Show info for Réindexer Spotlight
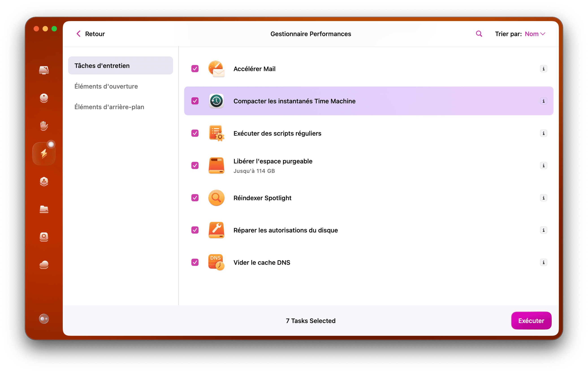Screen dimensions: 588x373 [x=544, y=198]
